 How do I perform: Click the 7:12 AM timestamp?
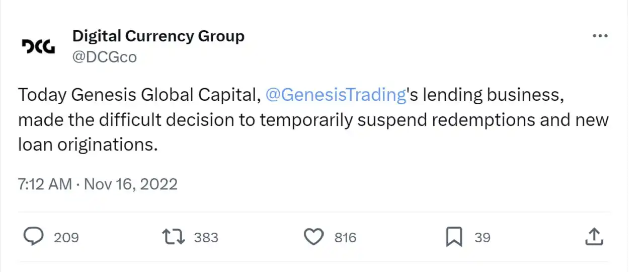(45, 184)
